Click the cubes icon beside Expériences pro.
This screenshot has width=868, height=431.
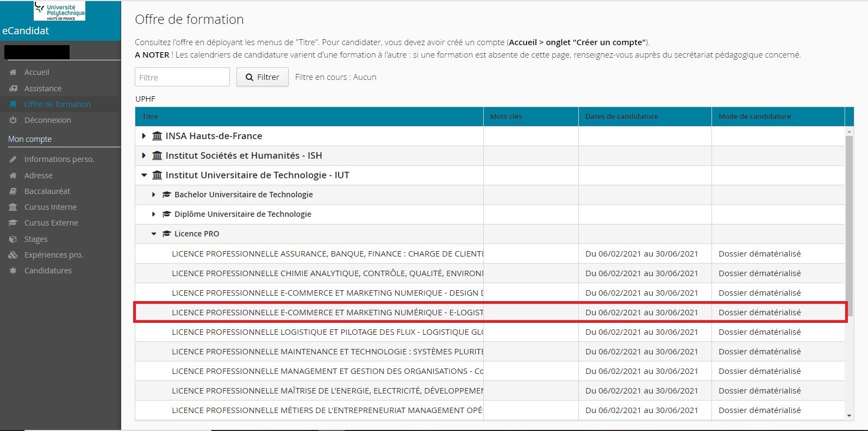point(13,255)
